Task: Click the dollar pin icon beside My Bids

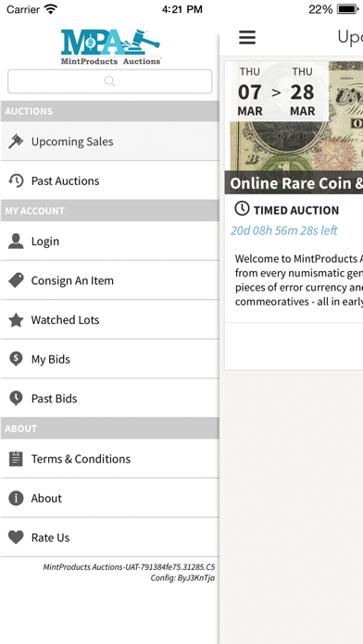Action: 16,359
